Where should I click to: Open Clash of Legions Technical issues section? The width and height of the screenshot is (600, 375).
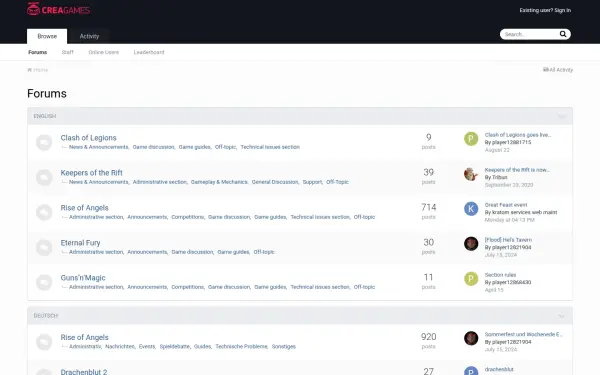pyautogui.click(x=270, y=147)
